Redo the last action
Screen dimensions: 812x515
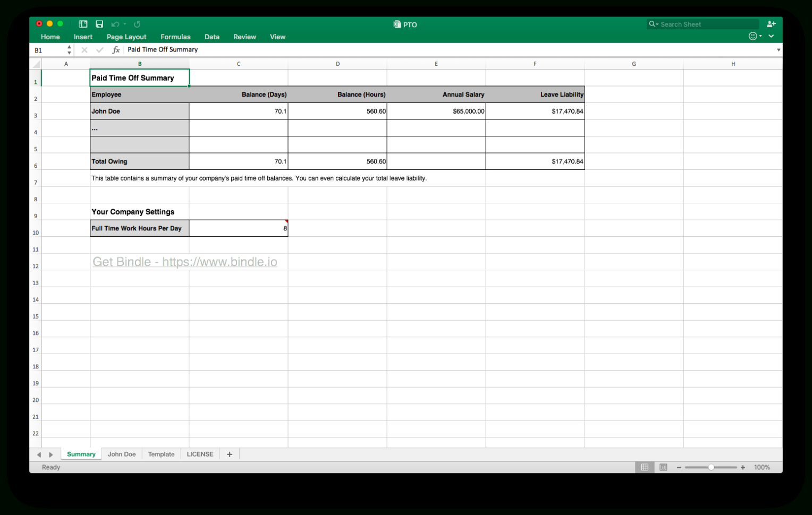(x=137, y=24)
